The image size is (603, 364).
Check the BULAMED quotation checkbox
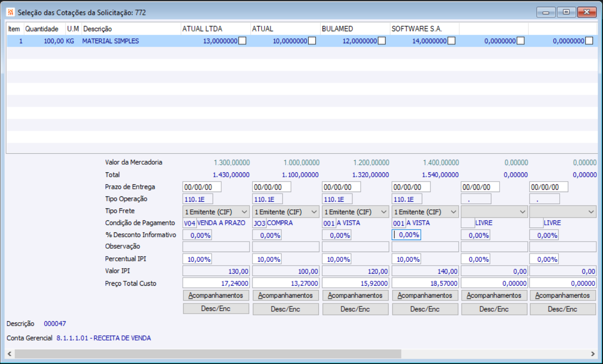click(x=382, y=41)
